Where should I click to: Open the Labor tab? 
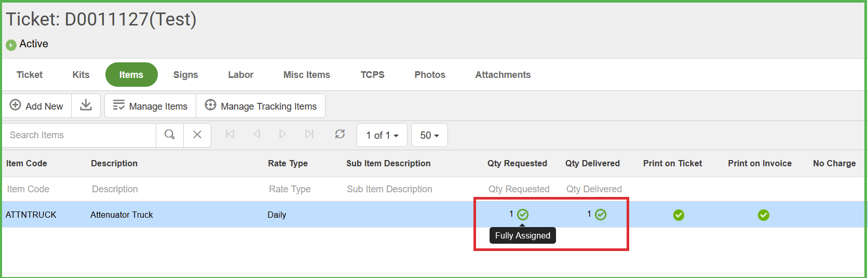tap(241, 75)
